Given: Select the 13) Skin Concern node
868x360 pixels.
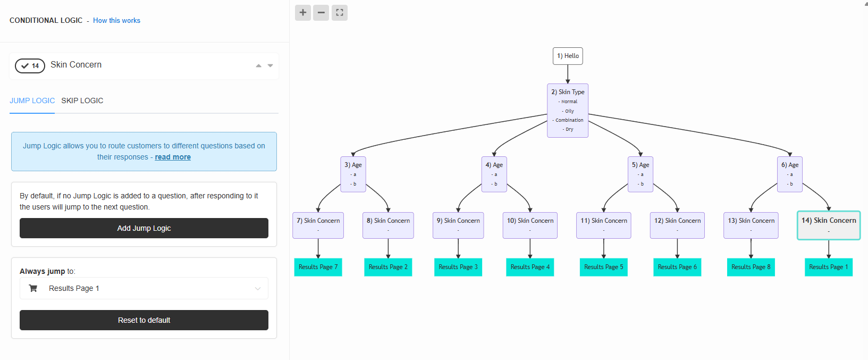Looking at the screenshot, I should pos(751,225).
